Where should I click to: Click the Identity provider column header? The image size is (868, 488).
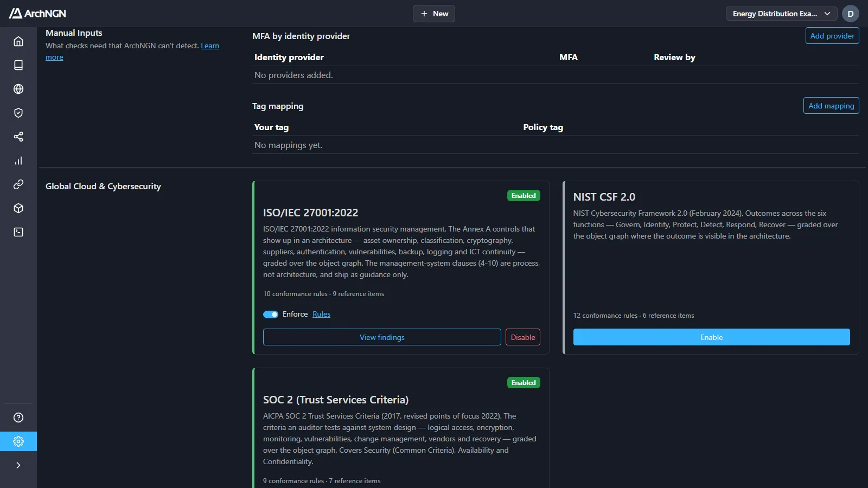(289, 57)
